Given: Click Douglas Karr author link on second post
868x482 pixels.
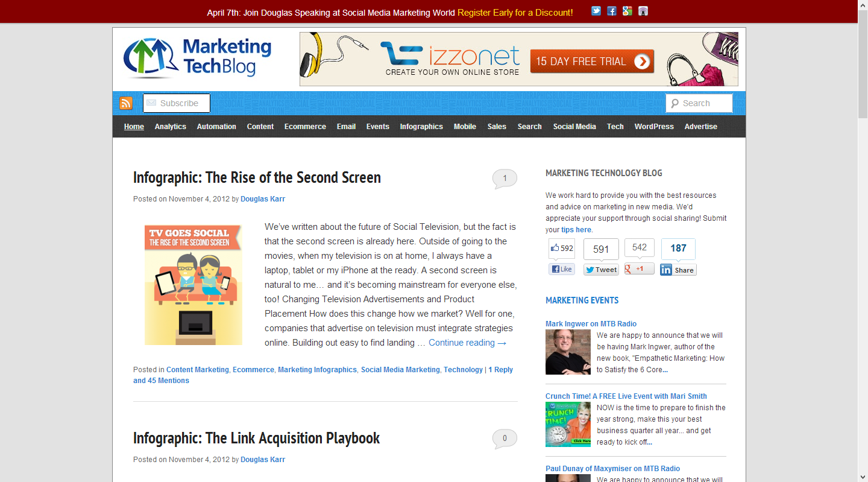Looking at the screenshot, I should pyautogui.click(x=263, y=460).
